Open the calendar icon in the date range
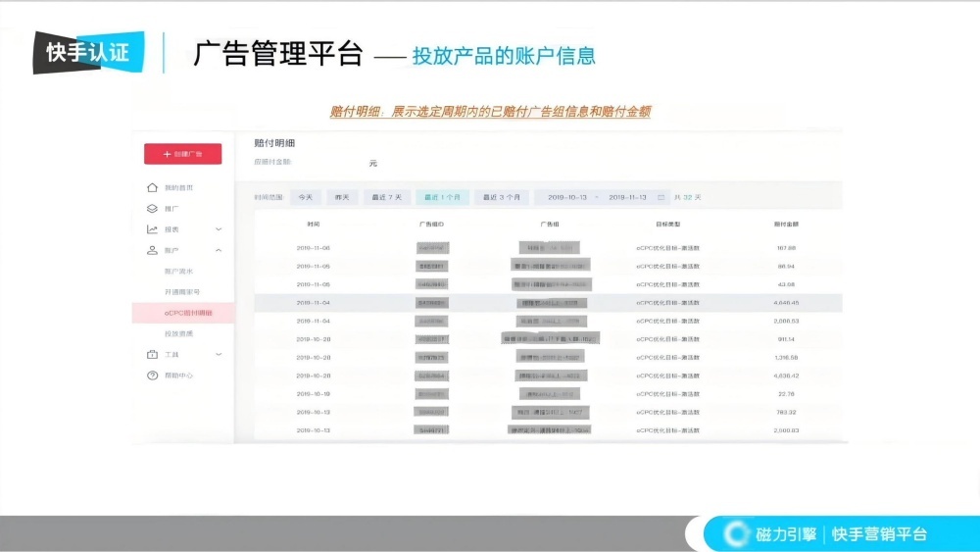This screenshot has height=552, width=980. pyautogui.click(x=661, y=197)
